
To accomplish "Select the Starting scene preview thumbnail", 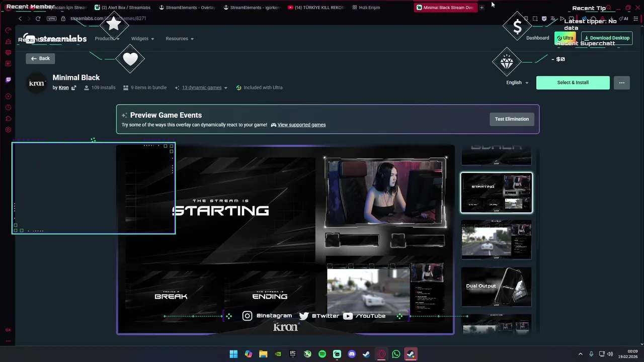I will 497,193.
